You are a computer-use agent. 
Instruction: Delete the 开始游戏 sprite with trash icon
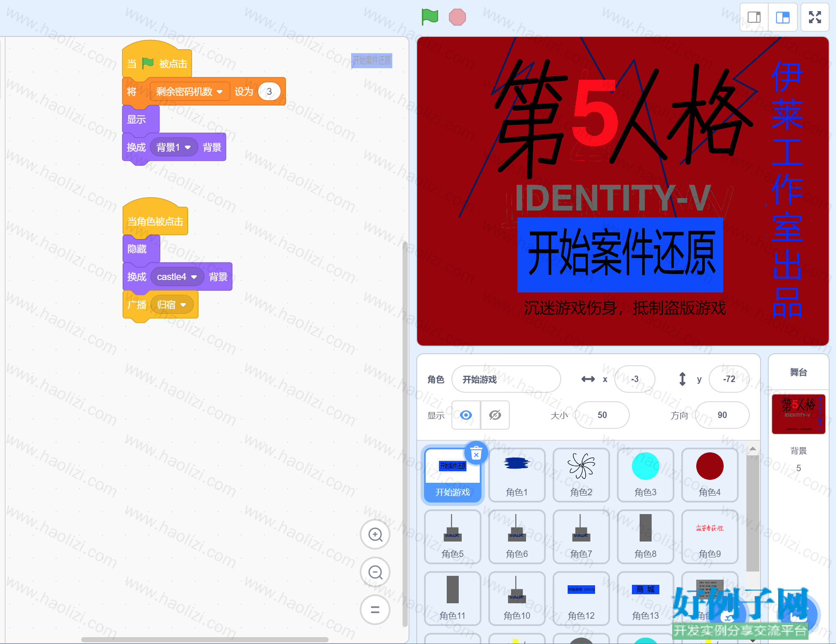pyautogui.click(x=476, y=453)
